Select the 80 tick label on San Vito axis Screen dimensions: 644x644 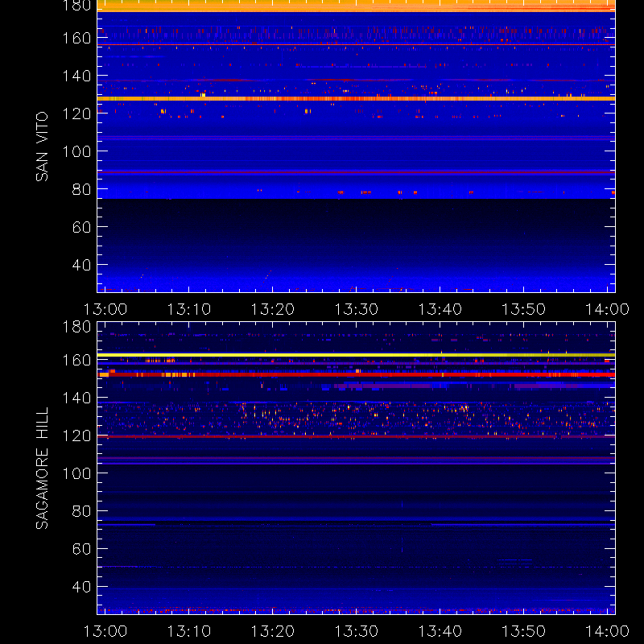(x=81, y=189)
